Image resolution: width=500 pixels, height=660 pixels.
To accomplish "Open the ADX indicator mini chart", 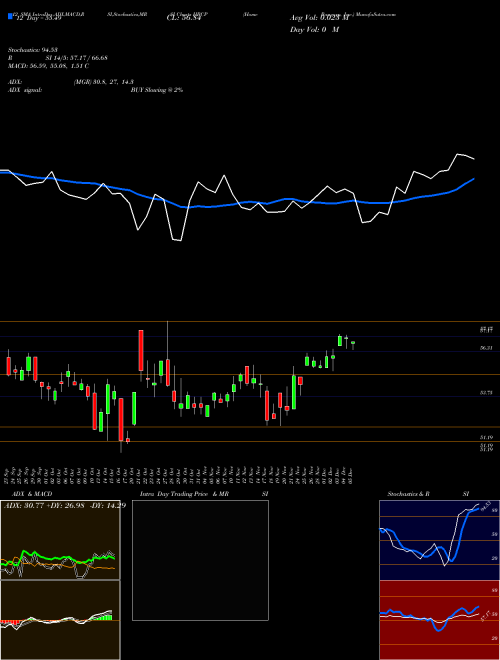I will 60,540.
